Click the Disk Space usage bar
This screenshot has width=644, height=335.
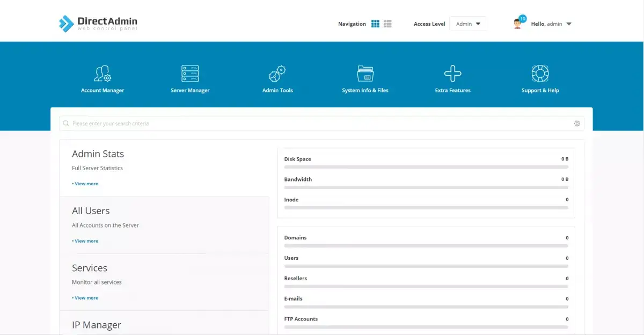click(426, 167)
